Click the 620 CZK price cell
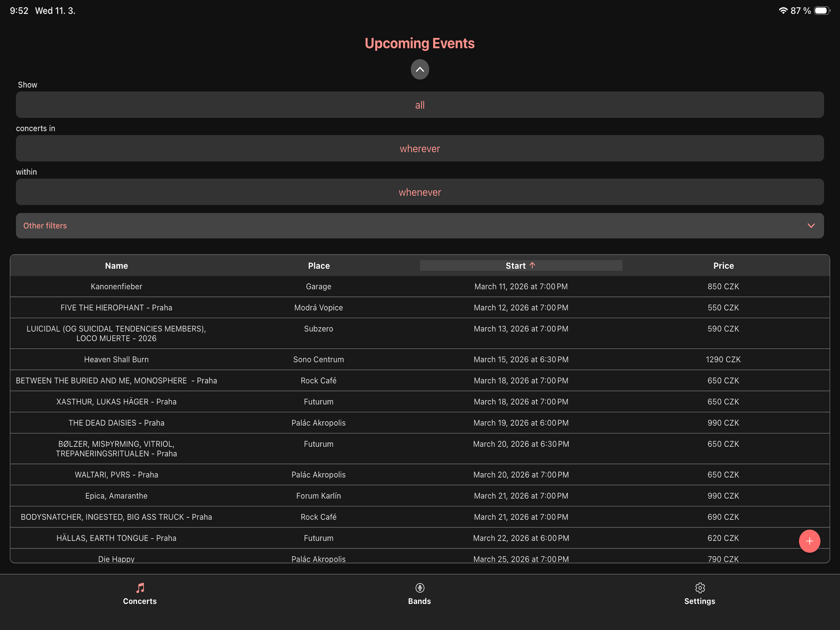 (723, 538)
